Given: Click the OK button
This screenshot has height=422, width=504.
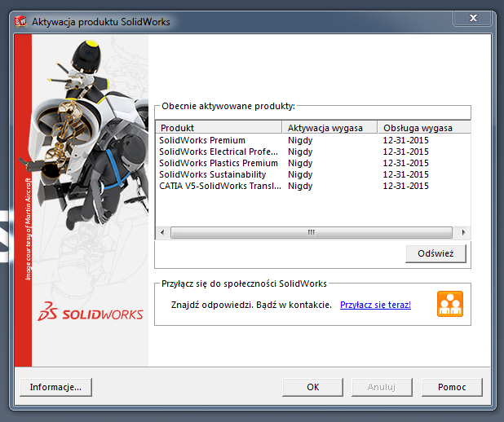Looking at the screenshot, I should pyautogui.click(x=312, y=387).
